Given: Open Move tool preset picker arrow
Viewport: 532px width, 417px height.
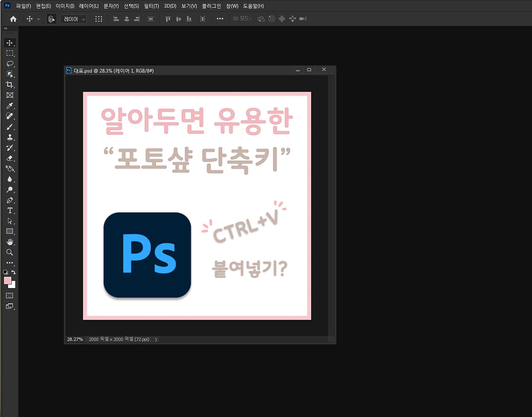Looking at the screenshot, I should point(39,19).
